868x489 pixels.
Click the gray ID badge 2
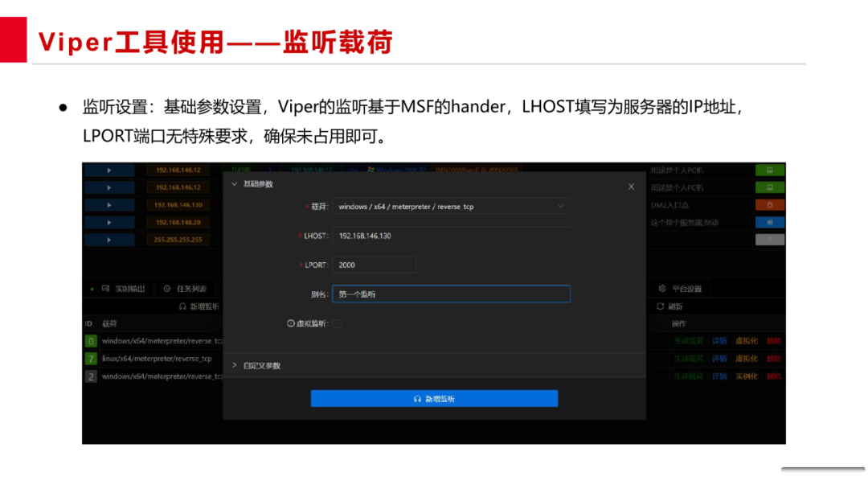[x=91, y=376]
